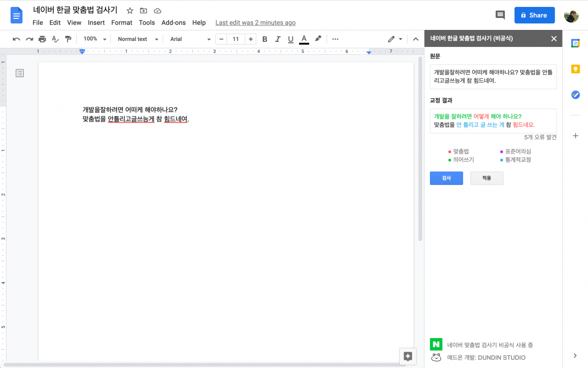
Task: Show the document outline
Action: pyautogui.click(x=19, y=73)
